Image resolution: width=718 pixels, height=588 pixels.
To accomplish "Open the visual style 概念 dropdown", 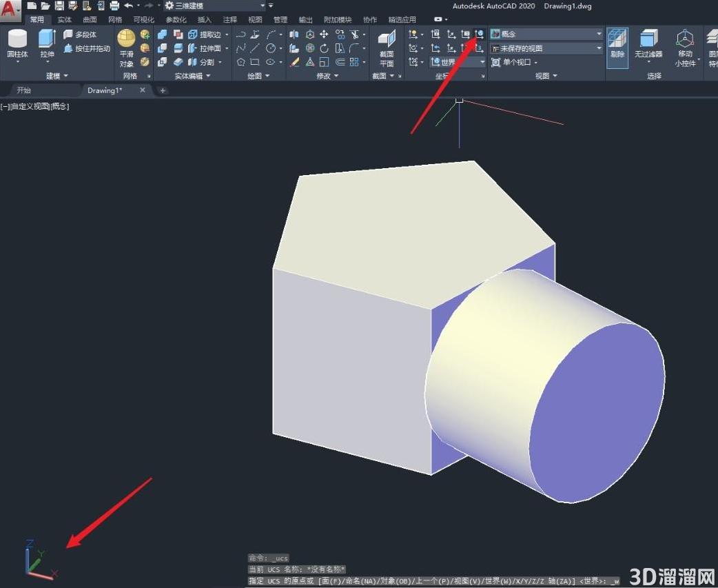I will pos(546,34).
